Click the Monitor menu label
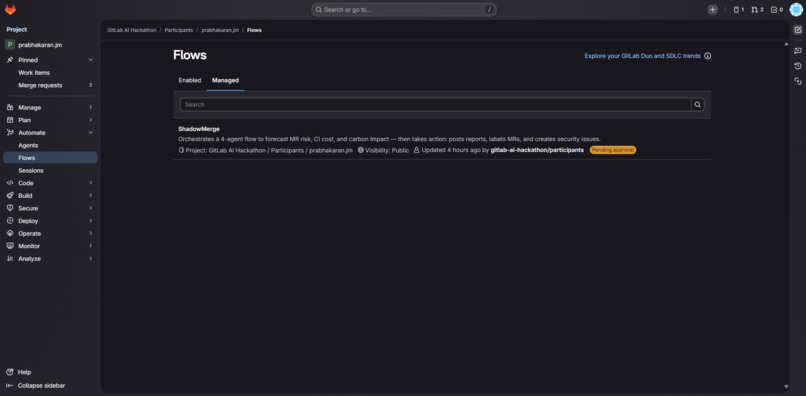 pos(29,246)
